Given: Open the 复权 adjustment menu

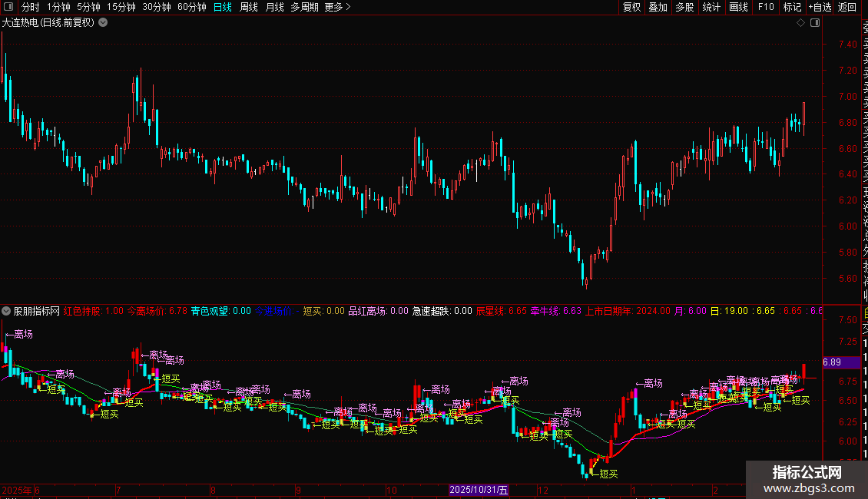Looking at the screenshot, I should point(631,7).
